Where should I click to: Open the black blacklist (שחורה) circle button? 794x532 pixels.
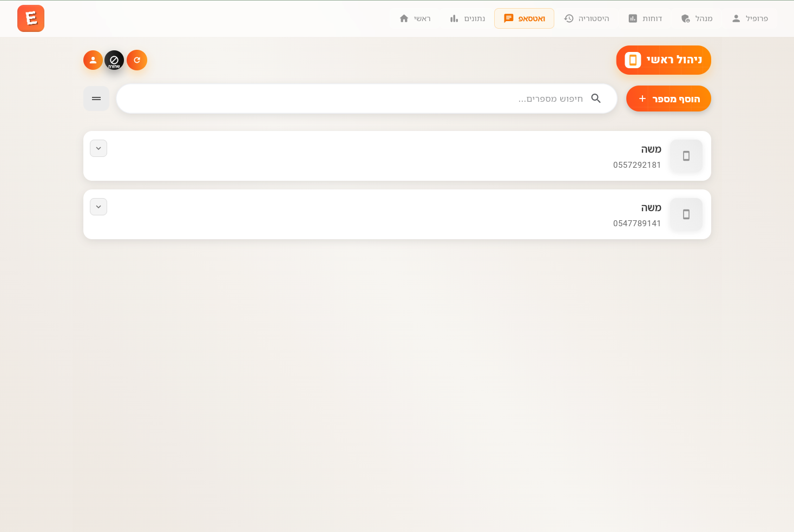[x=114, y=60]
